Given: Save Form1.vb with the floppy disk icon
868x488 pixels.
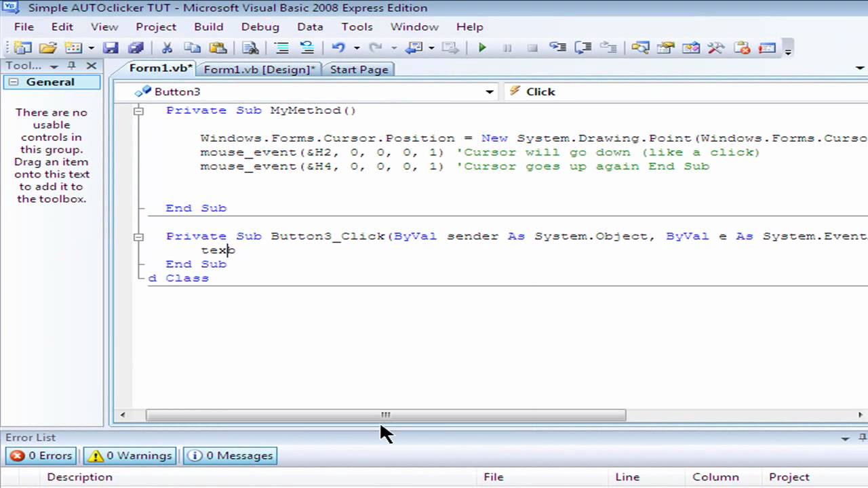Looking at the screenshot, I should click(x=111, y=48).
